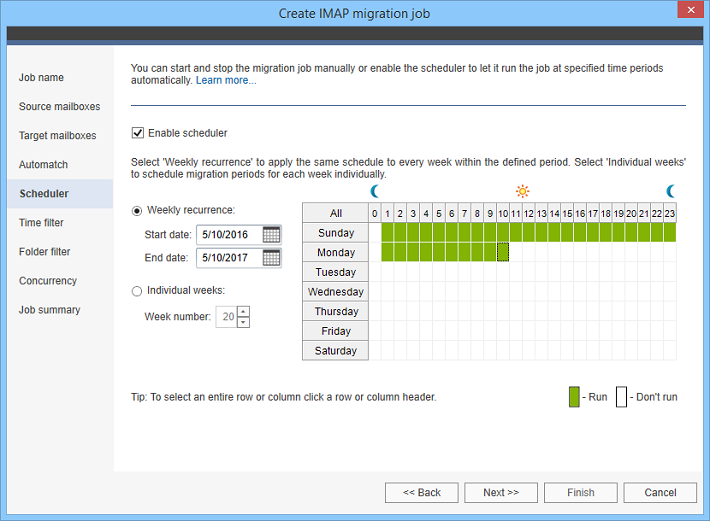The image size is (710, 521).
Task: Select the entire Wednesday row header
Action: click(x=336, y=292)
